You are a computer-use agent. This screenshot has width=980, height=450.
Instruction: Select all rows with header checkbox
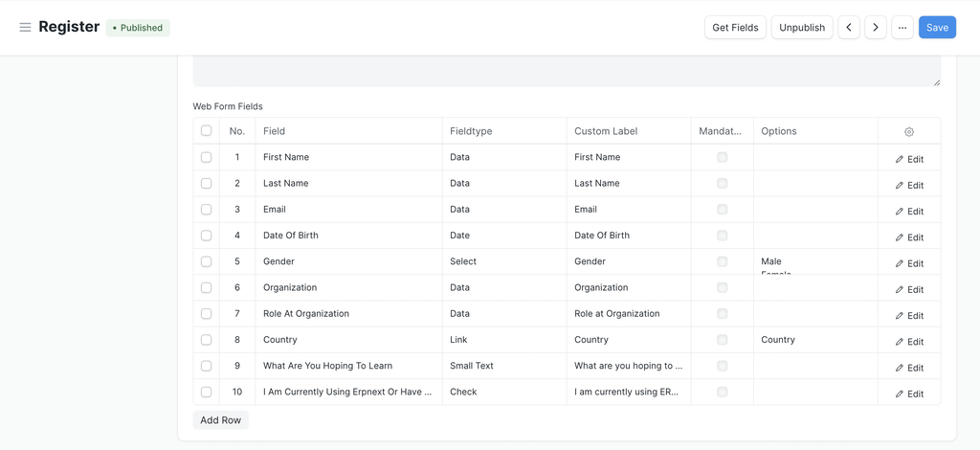pyautogui.click(x=206, y=131)
